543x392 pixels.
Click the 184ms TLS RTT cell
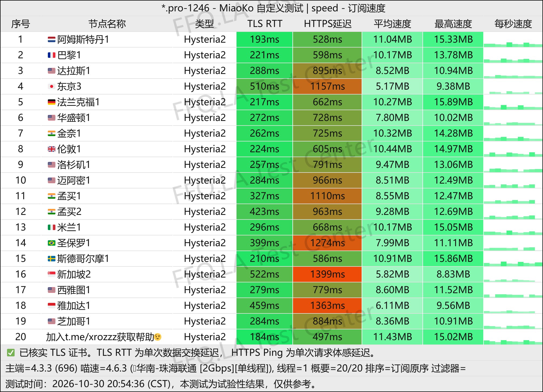pyautogui.click(x=264, y=337)
